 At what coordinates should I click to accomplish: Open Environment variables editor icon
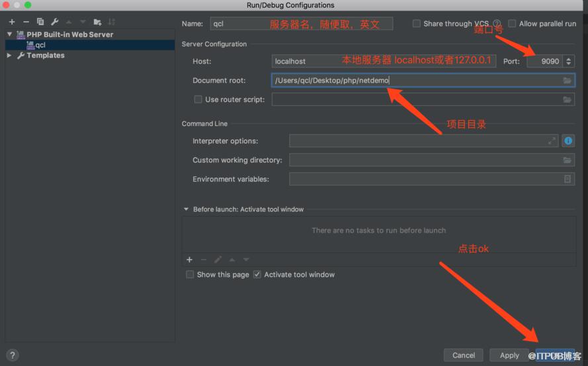click(567, 179)
